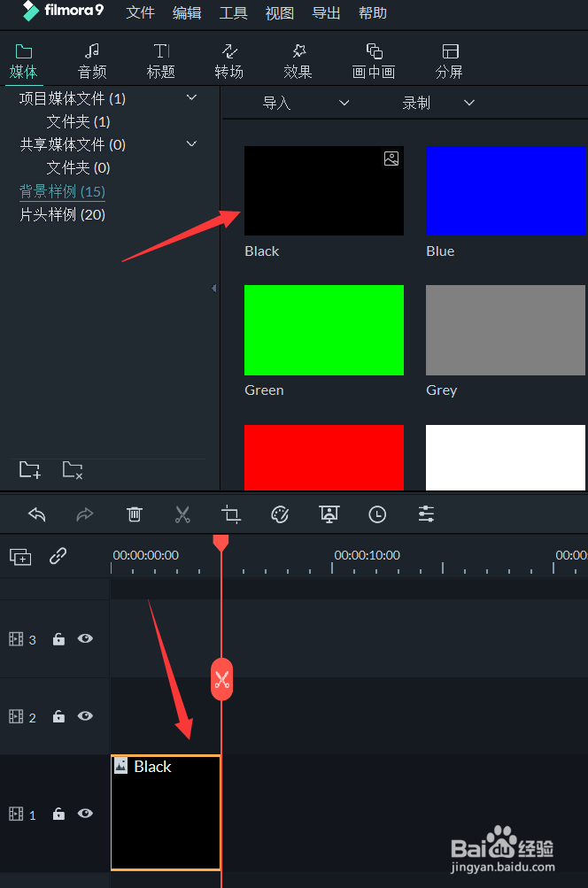Viewport: 588px width, 888px height.
Task: Delete the selected clip with trash icon
Action: coord(135,514)
